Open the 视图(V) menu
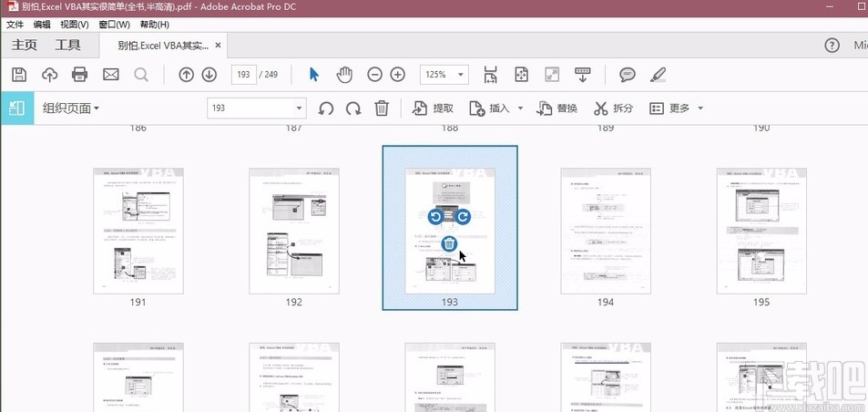Screen dimensions: 868x412 (x=74, y=25)
